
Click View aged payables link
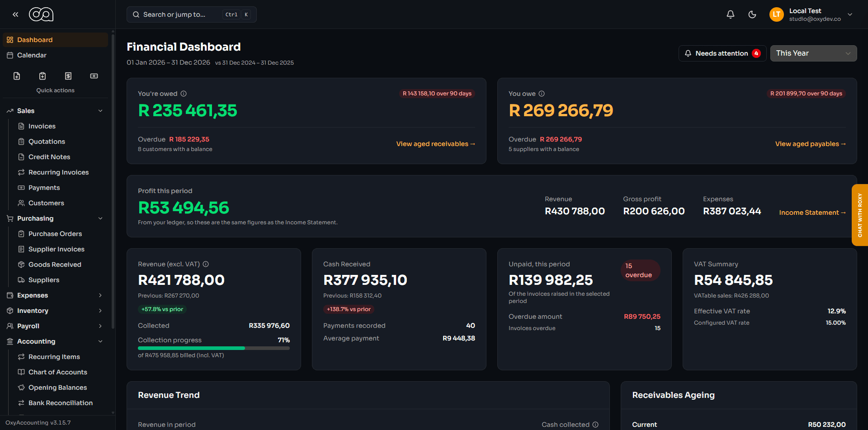[x=810, y=144]
